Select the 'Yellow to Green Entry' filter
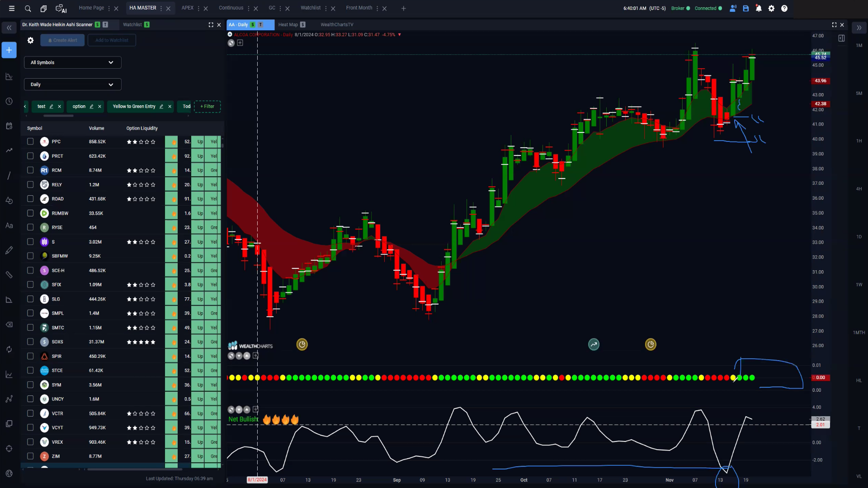The width and height of the screenshot is (868, 488). pos(134,107)
